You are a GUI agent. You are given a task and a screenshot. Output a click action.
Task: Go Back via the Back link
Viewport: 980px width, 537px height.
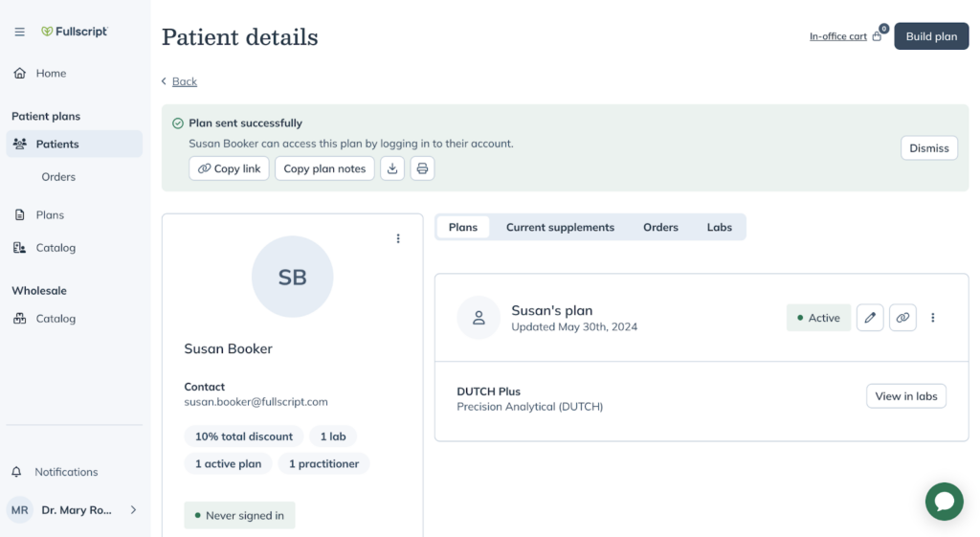[185, 81]
